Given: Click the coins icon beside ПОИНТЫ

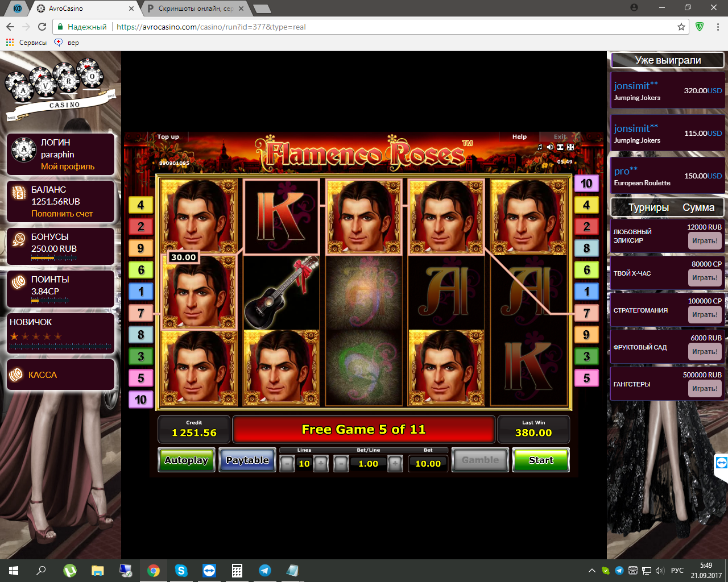Looking at the screenshot, I should pyautogui.click(x=19, y=282).
